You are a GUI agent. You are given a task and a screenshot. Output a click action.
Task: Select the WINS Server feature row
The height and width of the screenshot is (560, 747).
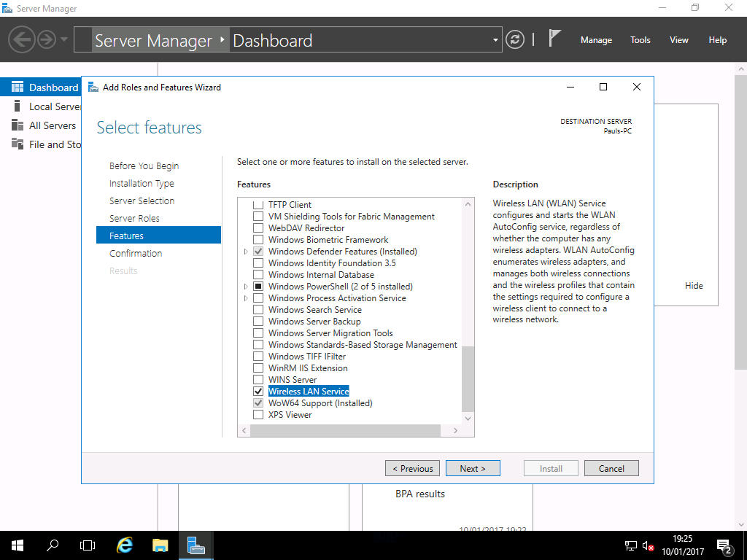pyautogui.click(x=293, y=379)
